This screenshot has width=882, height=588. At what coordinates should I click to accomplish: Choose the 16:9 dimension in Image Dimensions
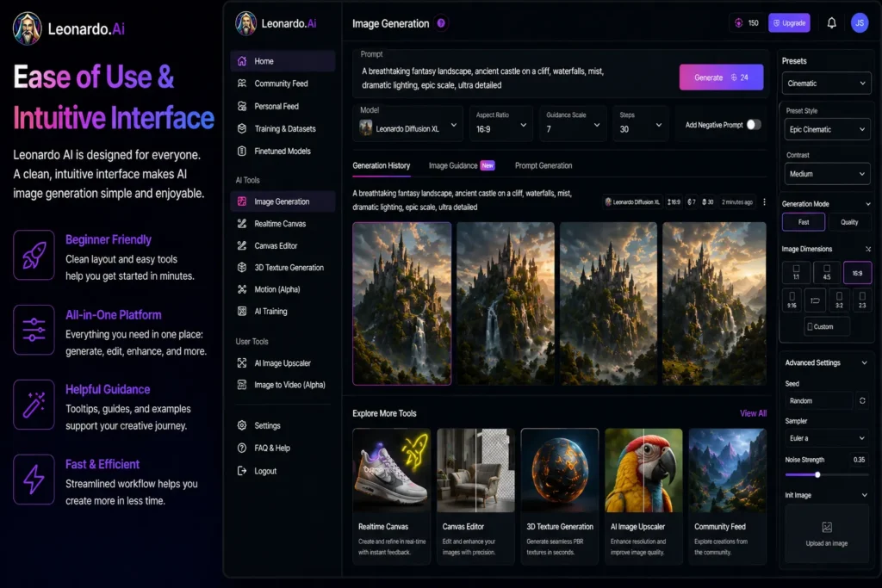(x=857, y=273)
